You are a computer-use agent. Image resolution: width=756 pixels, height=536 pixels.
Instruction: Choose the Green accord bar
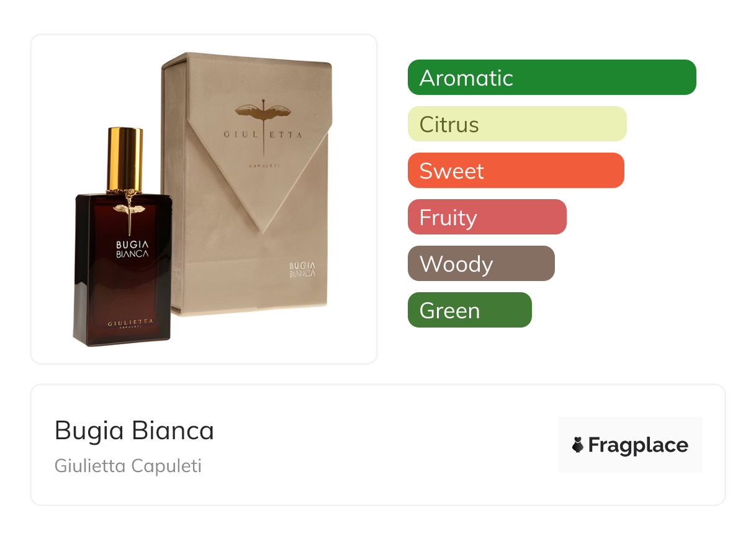coord(470,310)
